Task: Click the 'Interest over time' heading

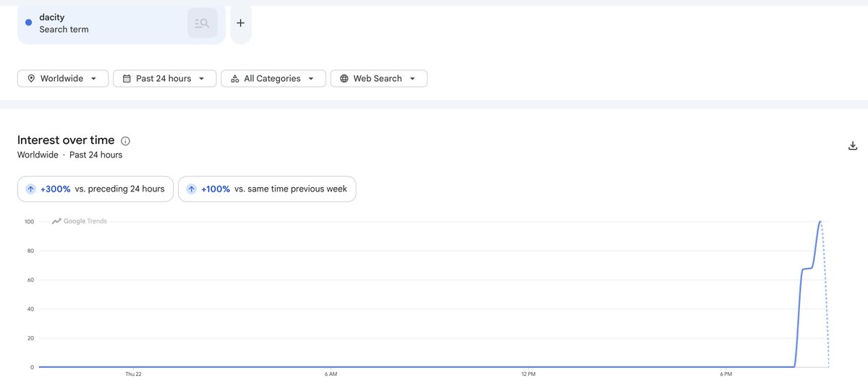Action: pos(66,140)
